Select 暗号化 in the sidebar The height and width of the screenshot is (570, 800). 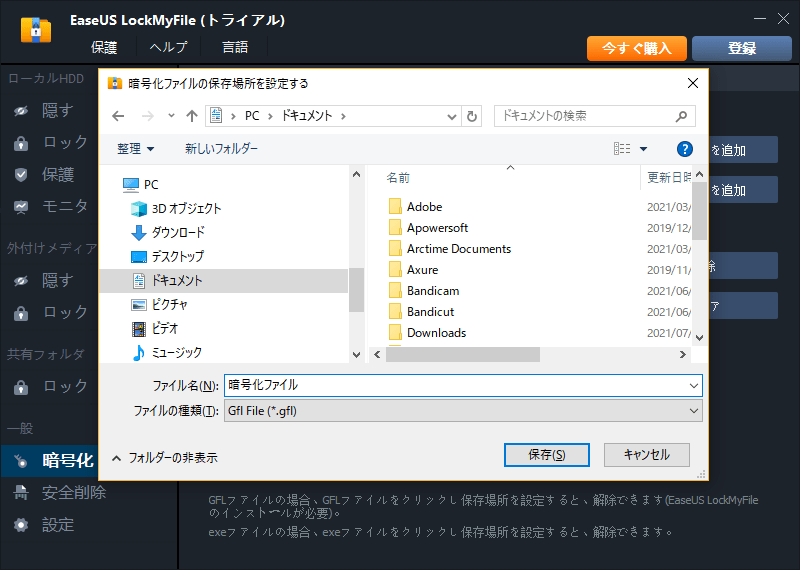coord(49,461)
